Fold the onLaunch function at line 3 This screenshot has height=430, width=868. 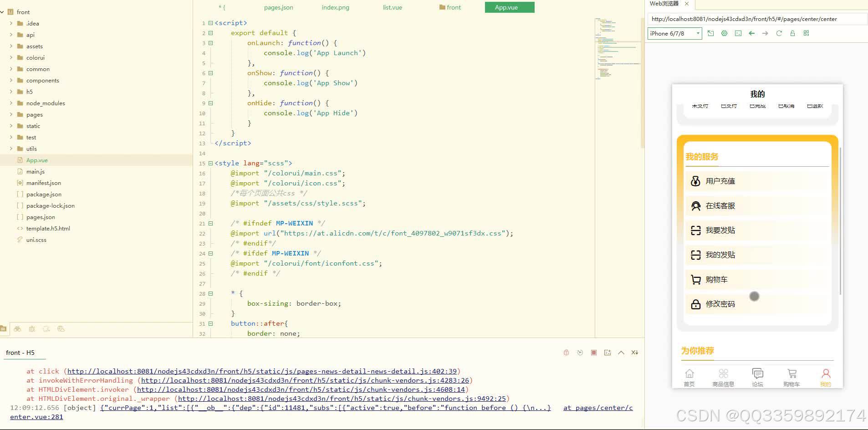click(x=210, y=43)
